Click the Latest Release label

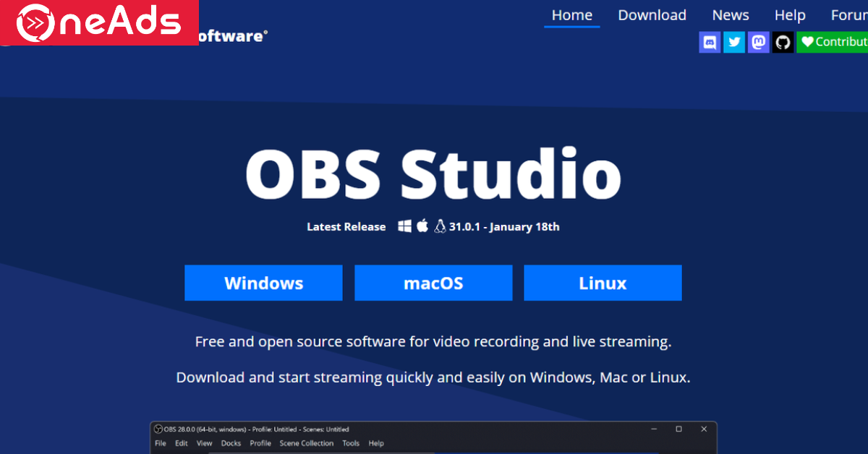pos(346,226)
